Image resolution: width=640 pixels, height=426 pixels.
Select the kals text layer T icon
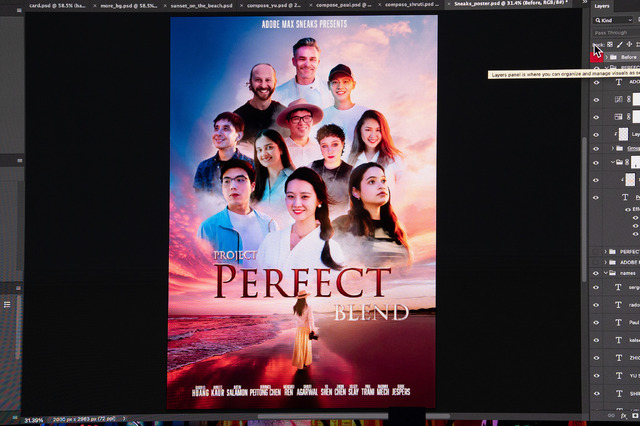619,340
